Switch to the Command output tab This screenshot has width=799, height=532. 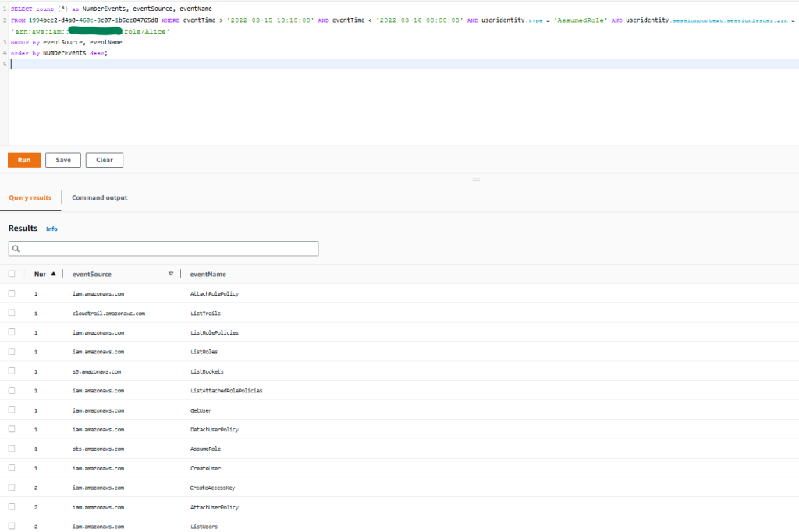(x=99, y=197)
